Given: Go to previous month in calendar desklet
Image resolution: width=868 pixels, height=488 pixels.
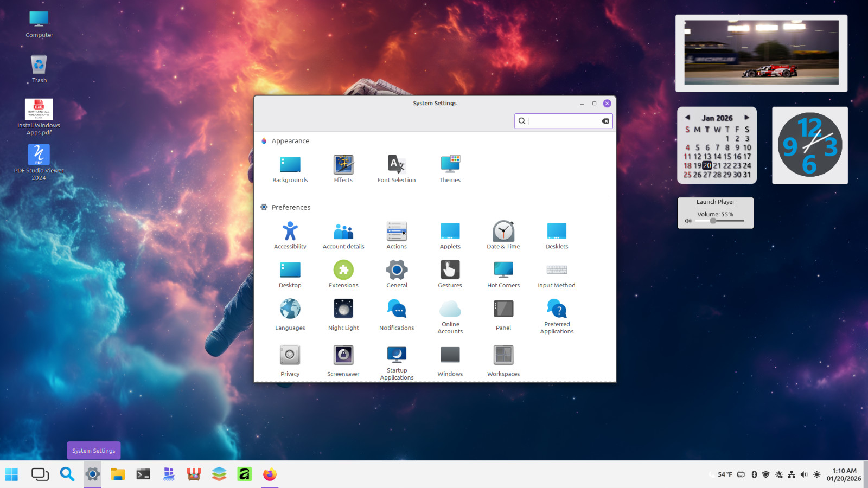Looking at the screenshot, I should click(687, 117).
